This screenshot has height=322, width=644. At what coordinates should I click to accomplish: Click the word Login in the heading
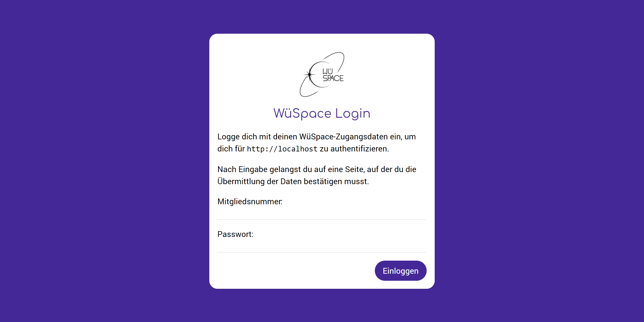(353, 113)
